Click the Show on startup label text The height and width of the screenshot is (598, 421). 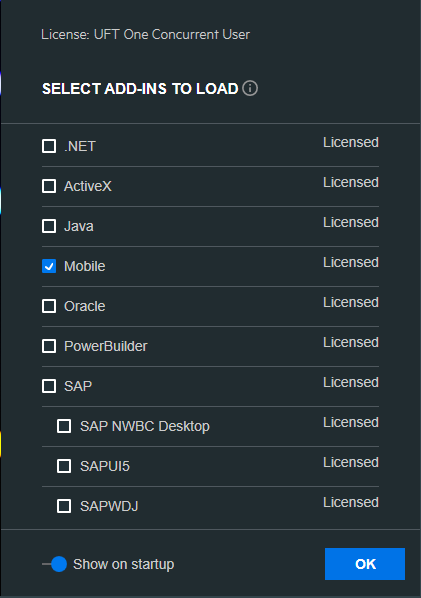(124, 564)
